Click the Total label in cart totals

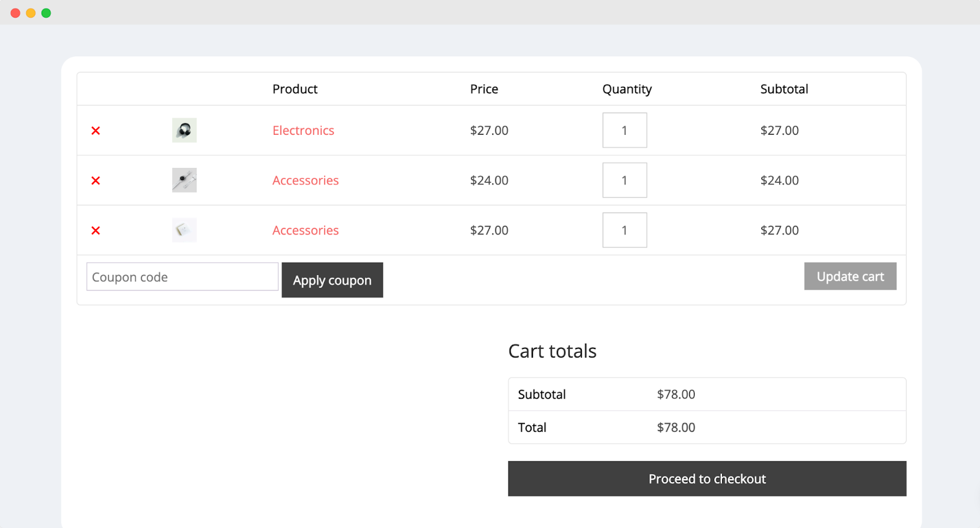(532, 428)
